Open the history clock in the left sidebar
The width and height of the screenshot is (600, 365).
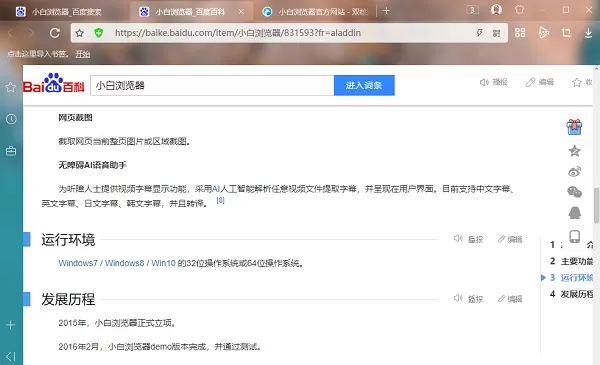pos(11,119)
